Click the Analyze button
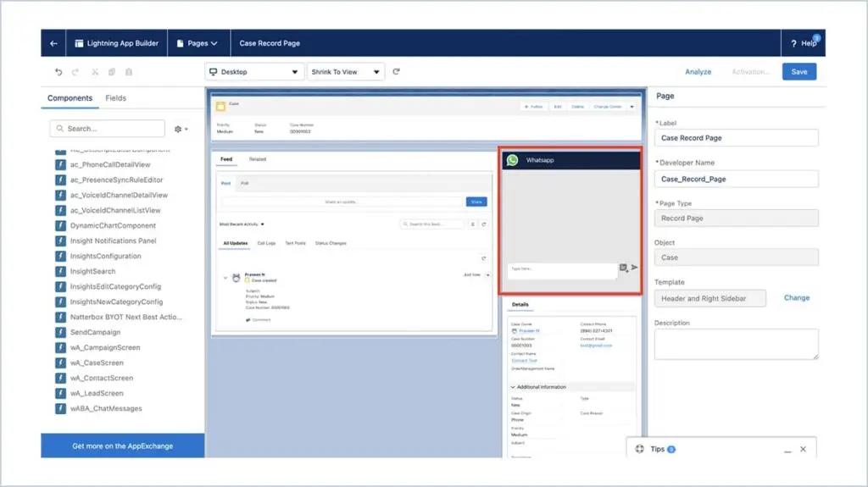This screenshot has height=487, width=868. click(698, 72)
